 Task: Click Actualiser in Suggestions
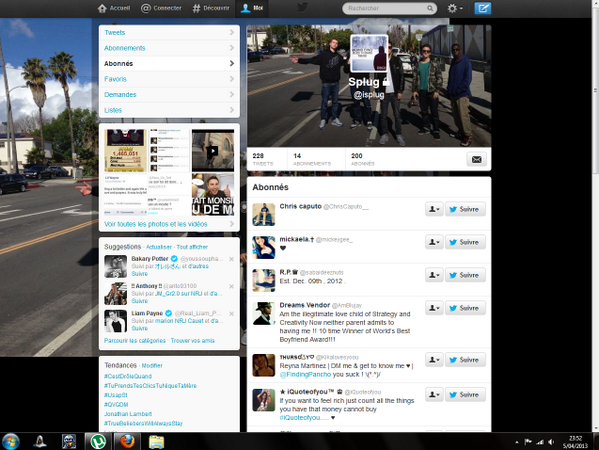pos(159,247)
